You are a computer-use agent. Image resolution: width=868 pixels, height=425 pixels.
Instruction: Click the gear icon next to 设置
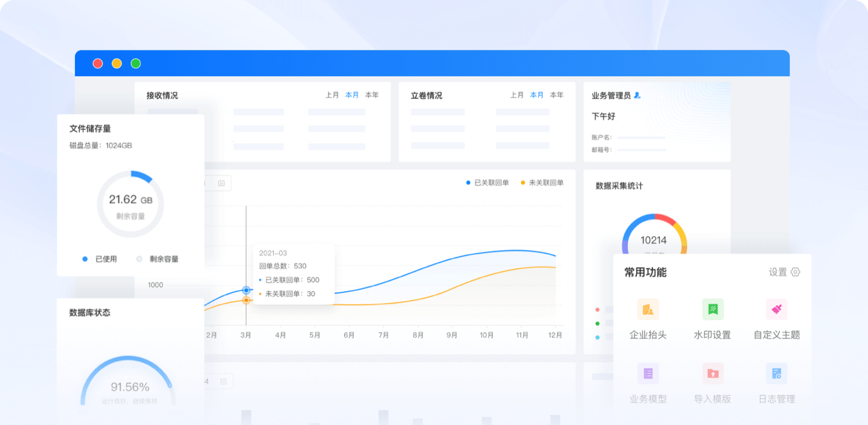click(x=795, y=272)
